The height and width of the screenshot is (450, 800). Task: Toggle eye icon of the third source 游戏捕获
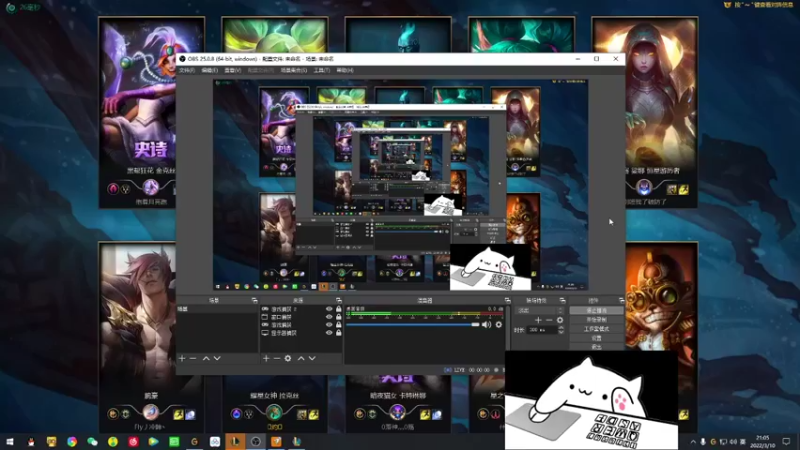pyautogui.click(x=329, y=324)
